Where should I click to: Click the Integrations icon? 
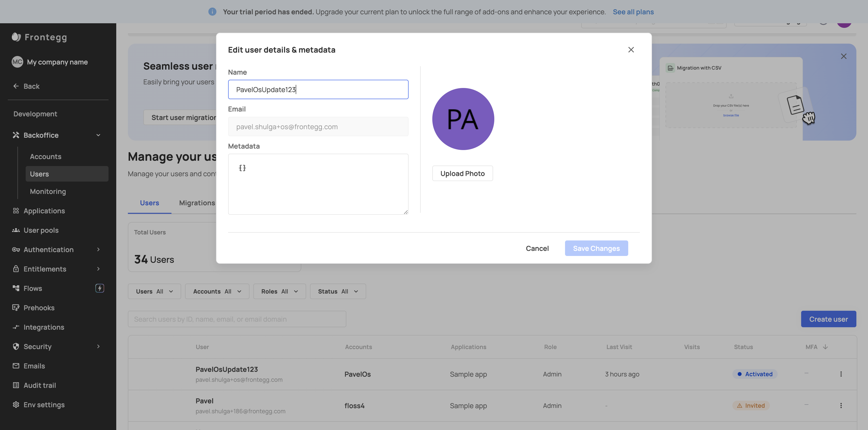click(x=16, y=327)
